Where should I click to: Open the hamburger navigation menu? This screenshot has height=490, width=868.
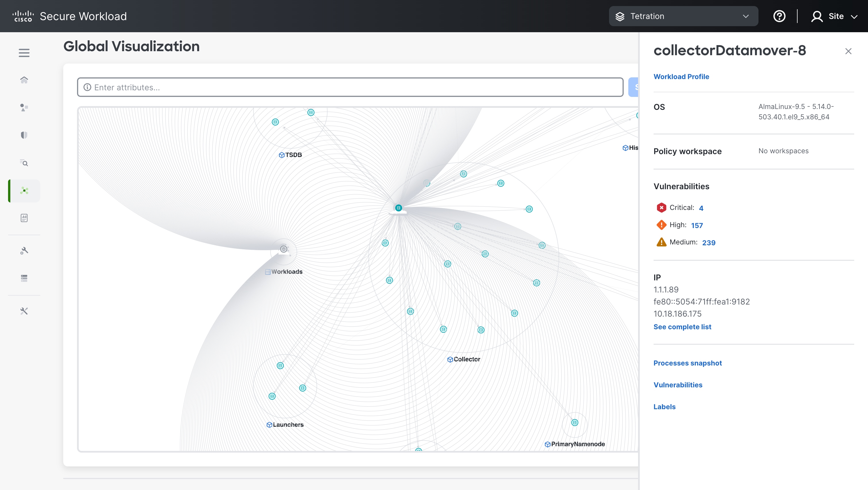click(24, 53)
